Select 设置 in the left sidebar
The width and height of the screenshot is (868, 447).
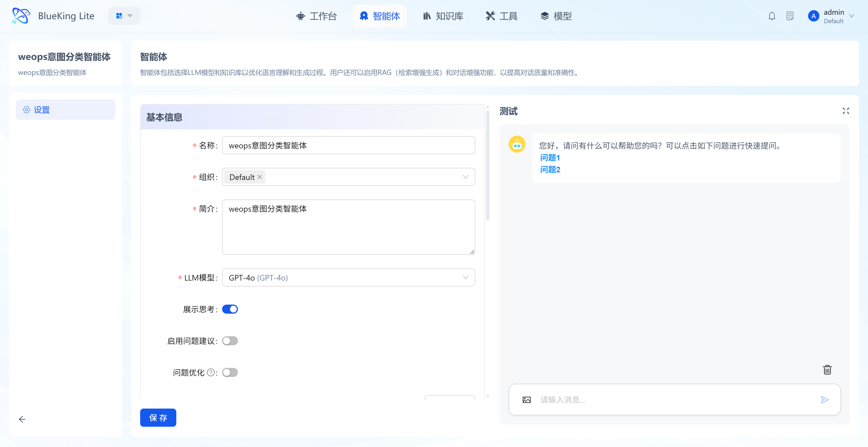click(65, 109)
